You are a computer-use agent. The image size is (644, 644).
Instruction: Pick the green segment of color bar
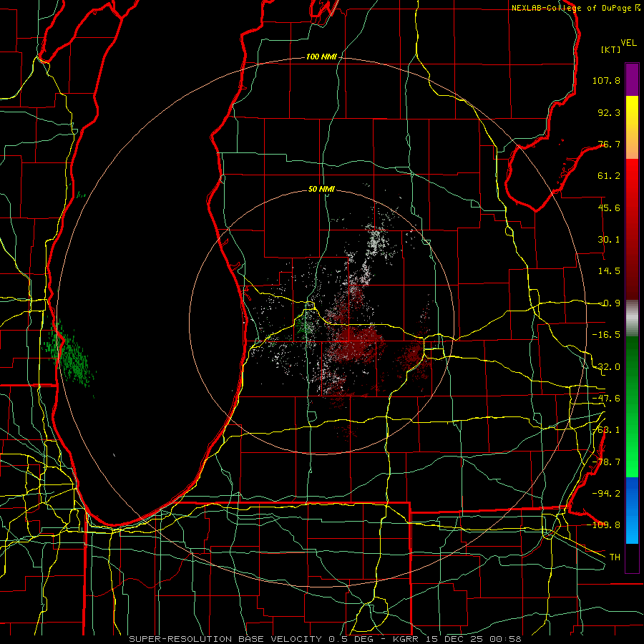click(632, 406)
